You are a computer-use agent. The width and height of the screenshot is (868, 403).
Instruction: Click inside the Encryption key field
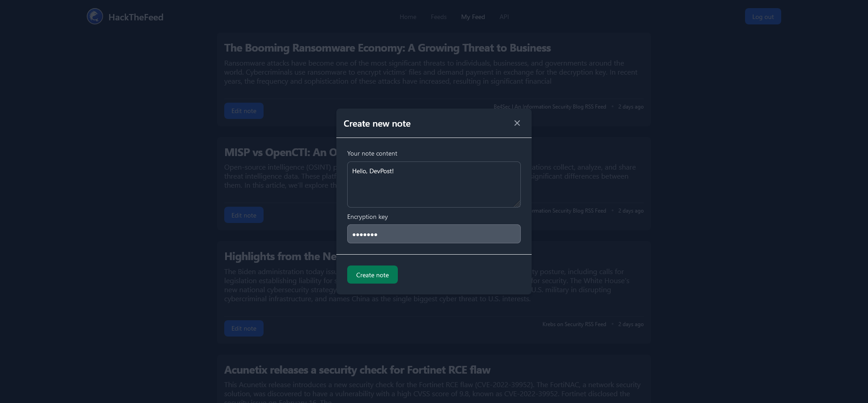coord(434,234)
